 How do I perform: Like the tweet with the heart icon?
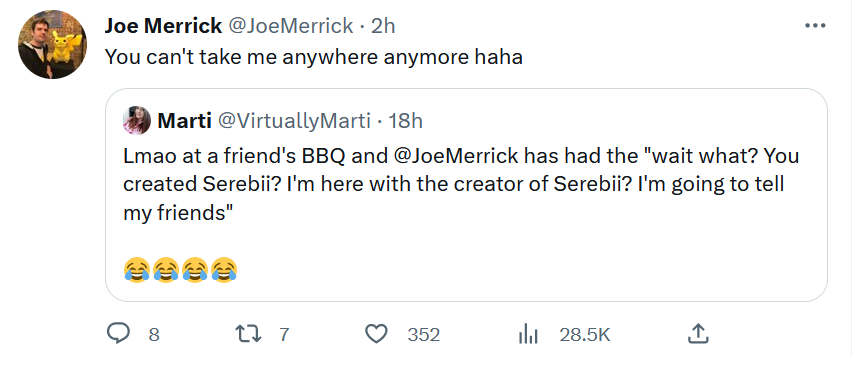[376, 334]
